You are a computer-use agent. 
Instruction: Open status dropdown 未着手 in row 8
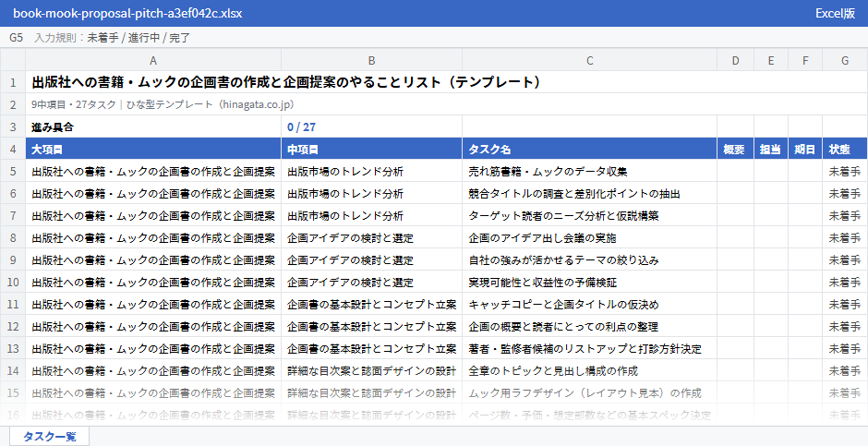[845, 237]
